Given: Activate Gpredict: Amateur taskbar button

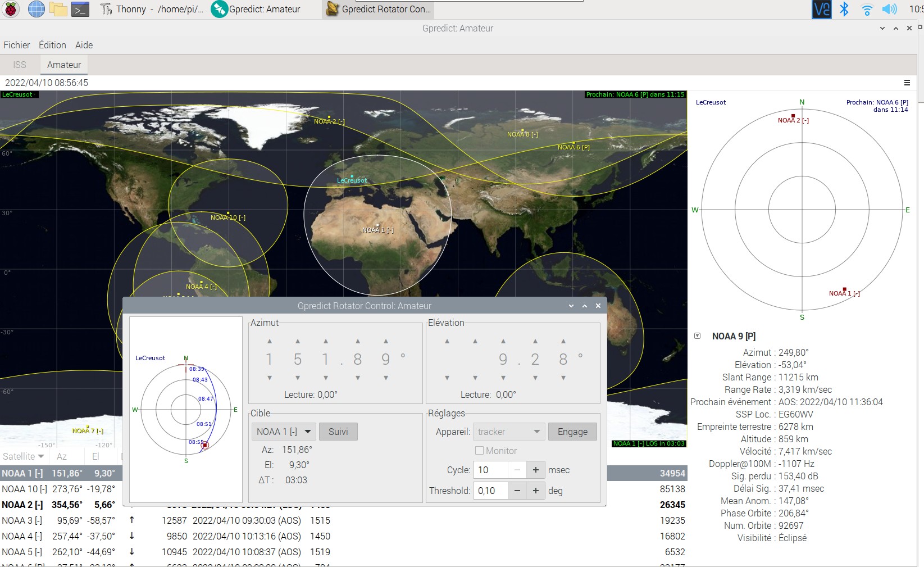Looking at the screenshot, I should pos(257,9).
